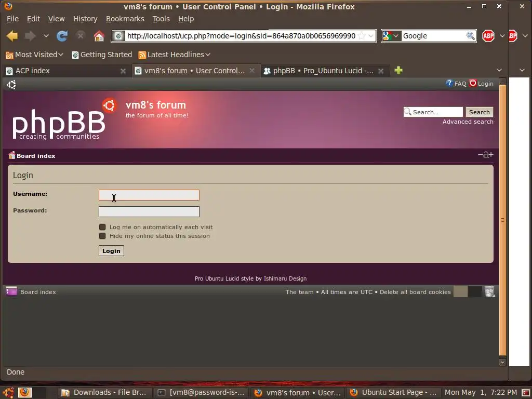
Task: Switch to the phpBB Pro_Ubuntu Lucid tab
Action: point(324,71)
